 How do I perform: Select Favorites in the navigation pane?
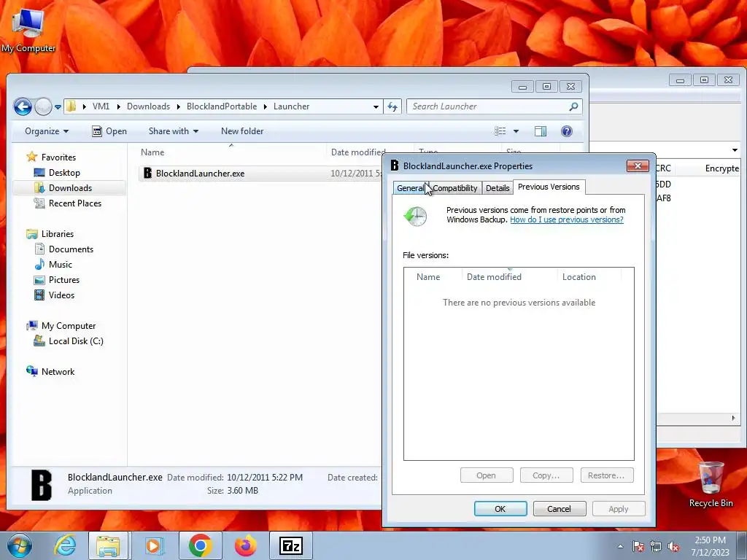[58, 157]
